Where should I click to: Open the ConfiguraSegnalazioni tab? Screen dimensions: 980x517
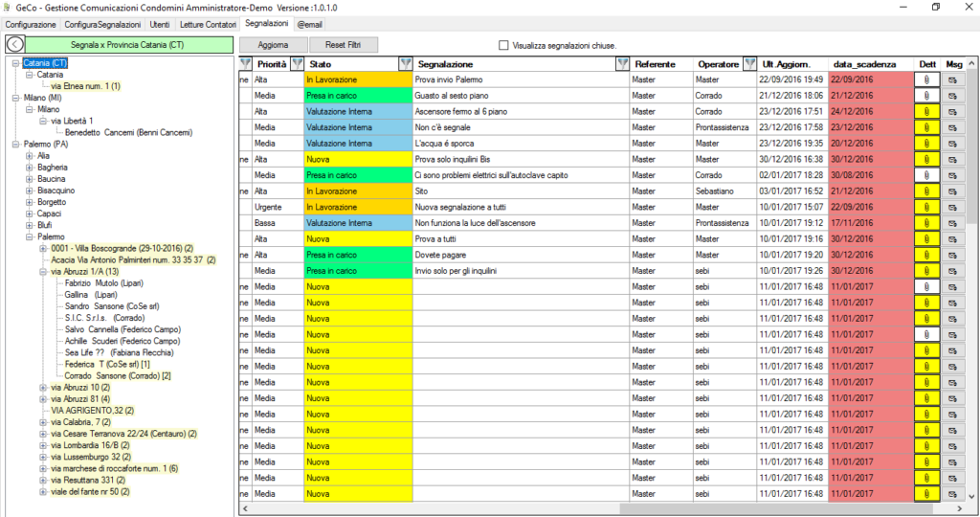[x=102, y=24]
